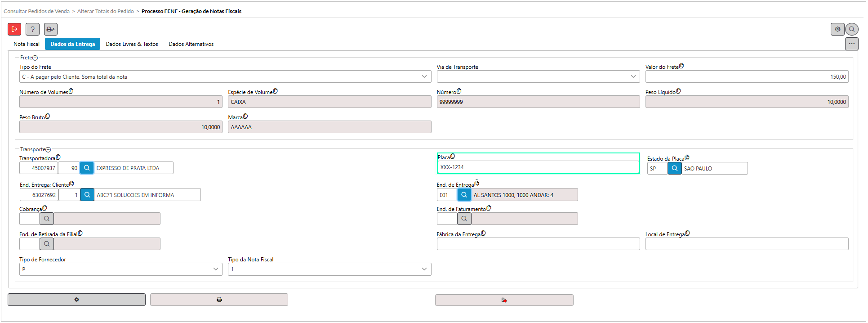Click End. de Entrega lookup magnifier
868x323 pixels.
click(464, 195)
